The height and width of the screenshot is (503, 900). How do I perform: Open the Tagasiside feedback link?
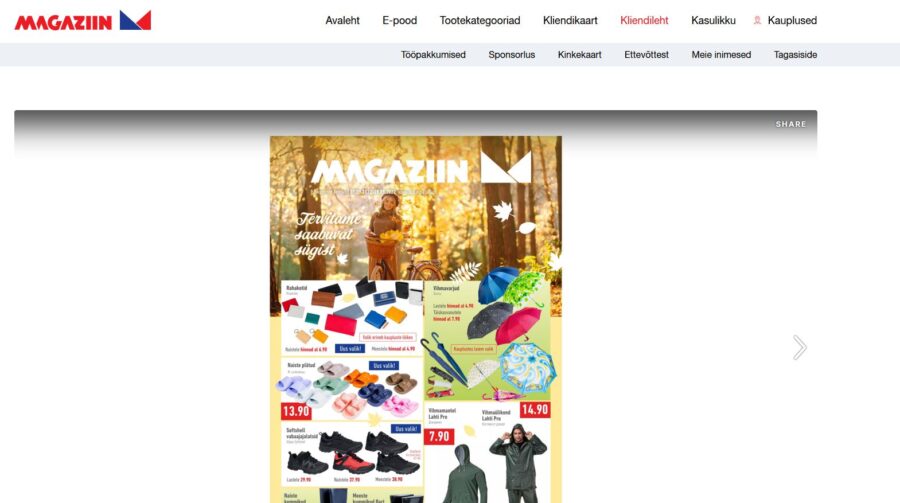795,55
